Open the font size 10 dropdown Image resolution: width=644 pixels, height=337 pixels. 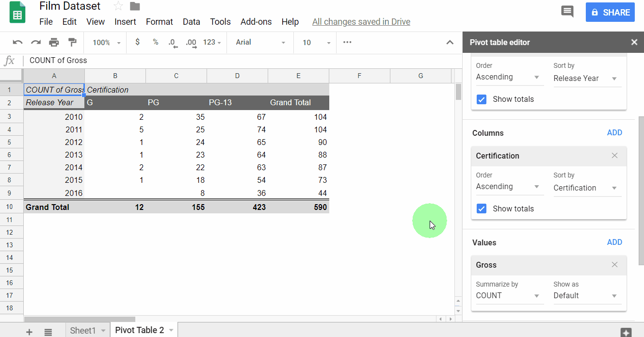click(316, 43)
